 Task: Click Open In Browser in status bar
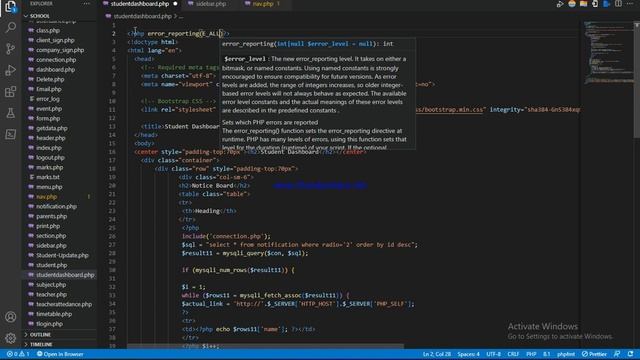[60, 354]
